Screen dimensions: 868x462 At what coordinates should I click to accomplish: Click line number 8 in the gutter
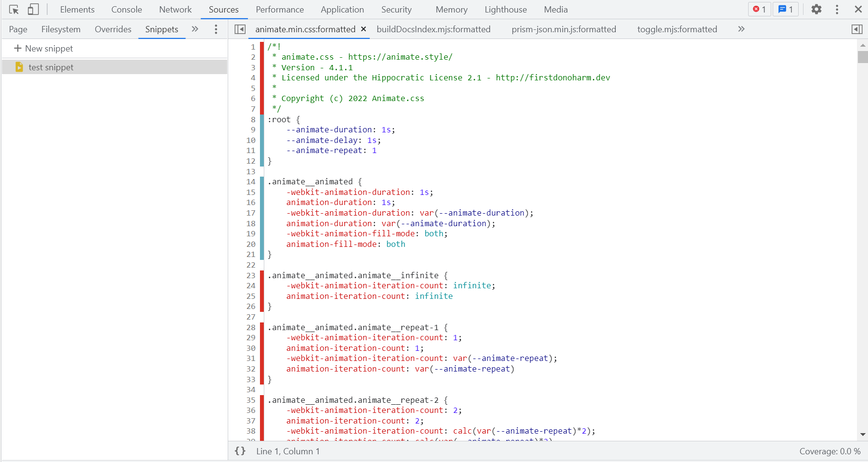point(253,119)
